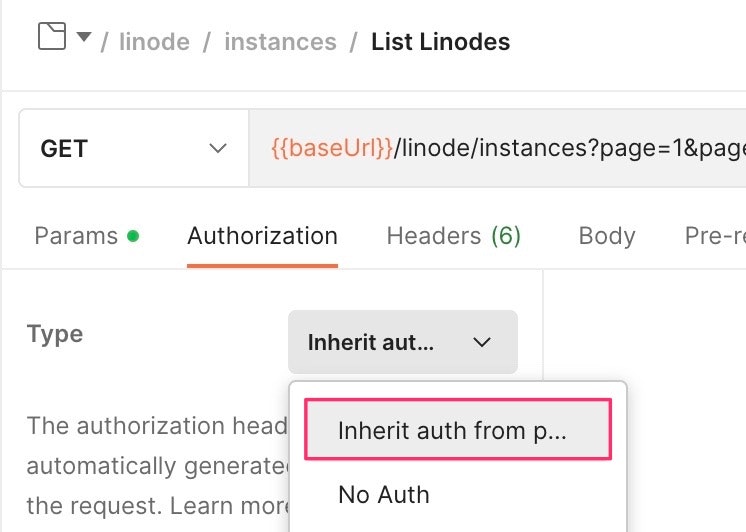This screenshot has width=746, height=532.
Task: Switch to the Authorization tab
Action: click(262, 236)
